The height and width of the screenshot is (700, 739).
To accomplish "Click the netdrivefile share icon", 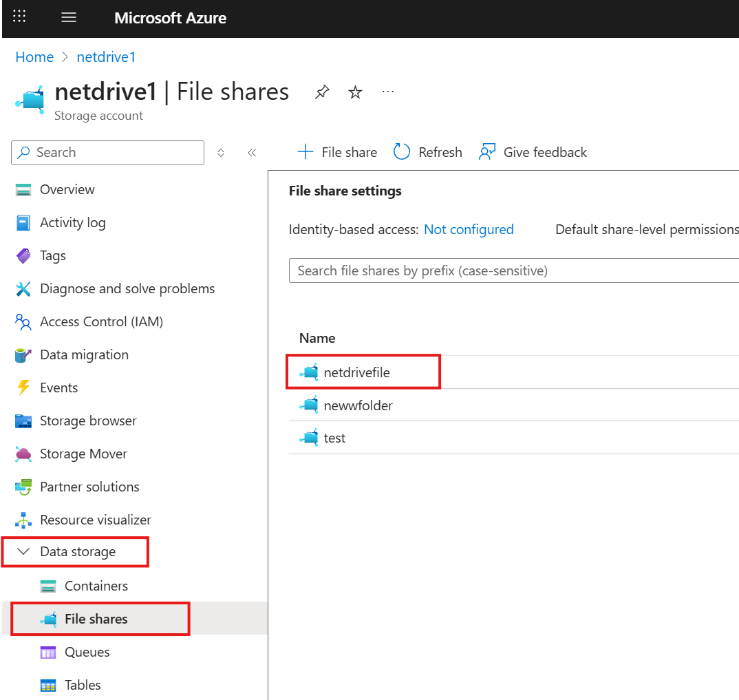I will [x=308, y=372].
